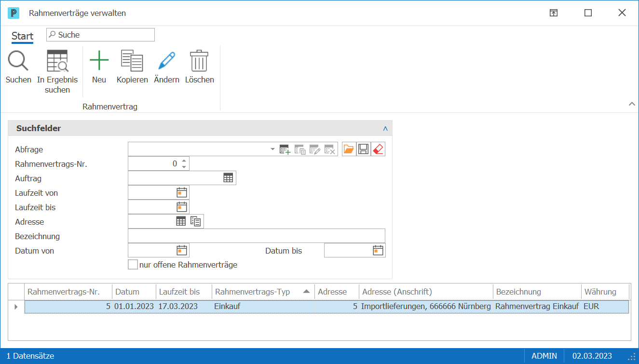Click the Adresse (Anschrift) column header

coord(426,292)
